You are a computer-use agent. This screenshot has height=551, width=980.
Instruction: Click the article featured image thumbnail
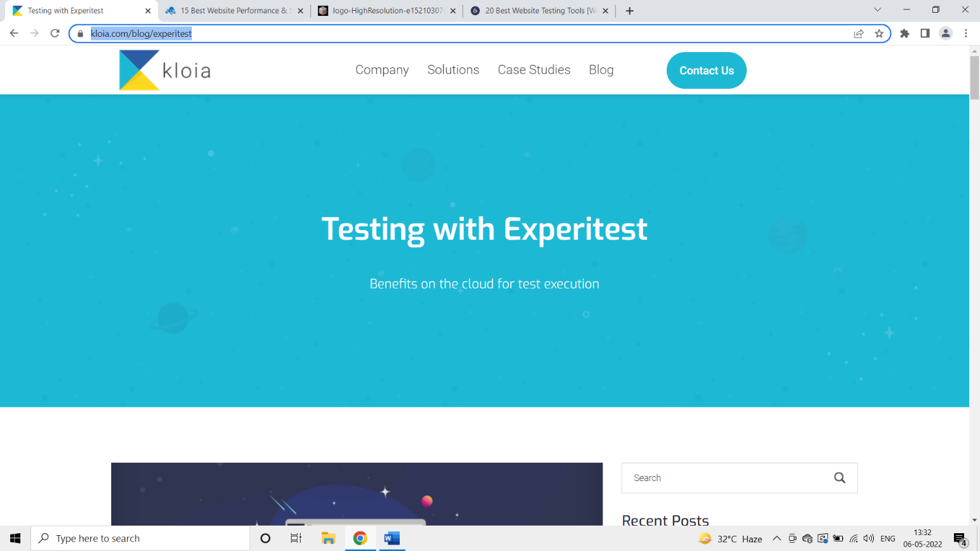[357, 494]
